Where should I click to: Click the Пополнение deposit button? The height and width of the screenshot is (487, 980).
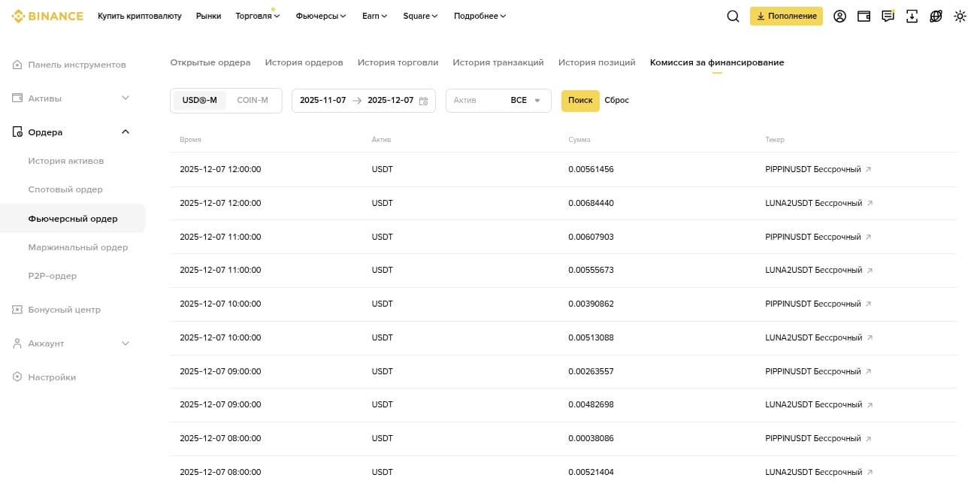(x=786, y=16)
